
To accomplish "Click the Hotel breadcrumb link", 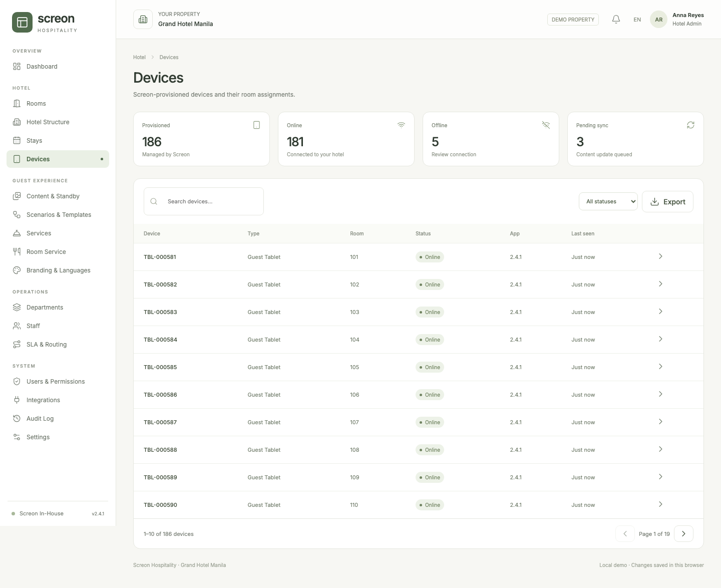I will pos(139,57).
